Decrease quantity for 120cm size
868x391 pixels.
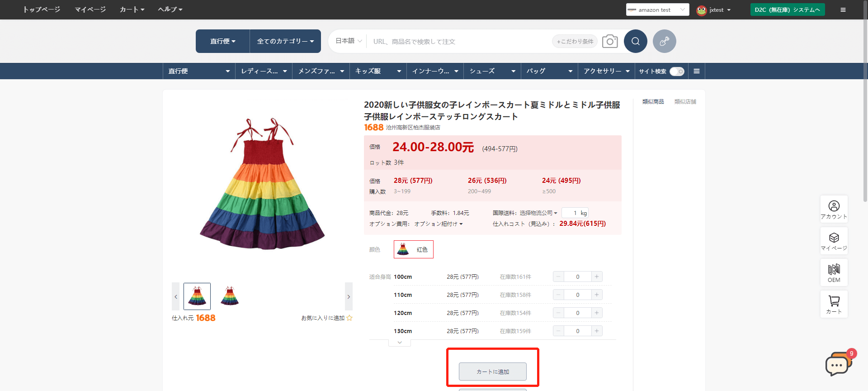[558, 313]
